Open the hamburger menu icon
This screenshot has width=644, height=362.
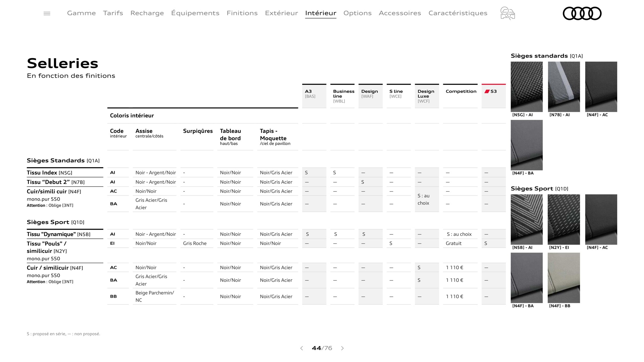coord(47,13)
